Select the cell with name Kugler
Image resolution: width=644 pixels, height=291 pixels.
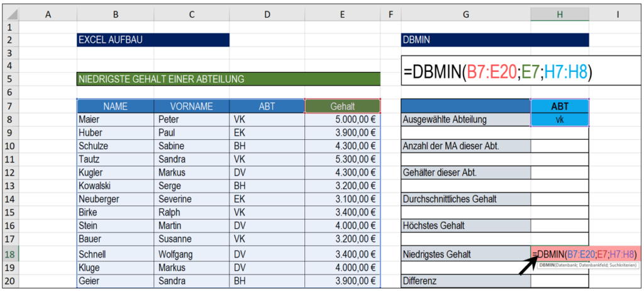point(116,173)
